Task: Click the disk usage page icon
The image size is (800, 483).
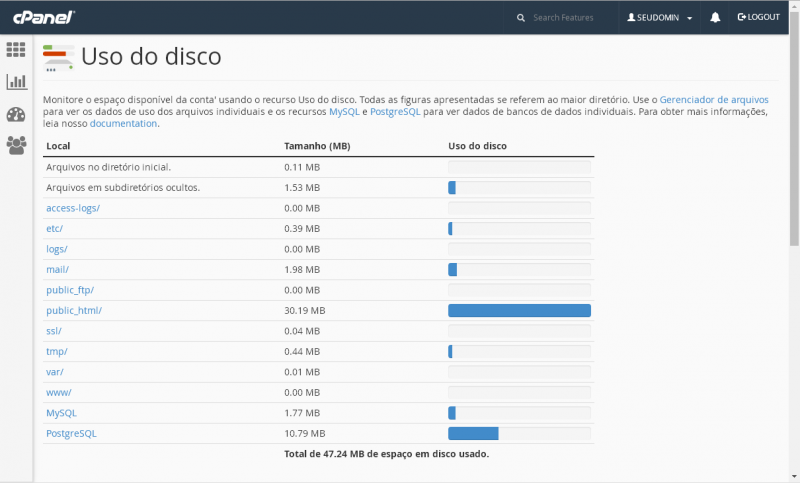Action: (x=58, y=58)
